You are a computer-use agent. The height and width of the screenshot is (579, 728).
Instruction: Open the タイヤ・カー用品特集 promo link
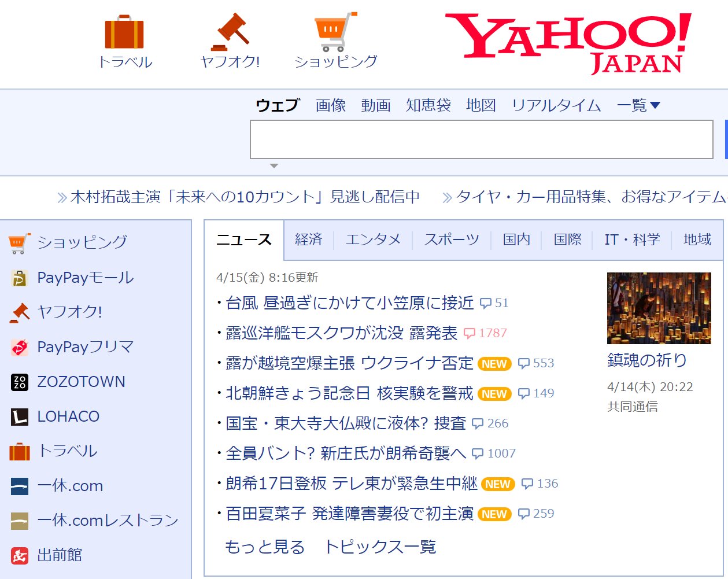[592, 197]
